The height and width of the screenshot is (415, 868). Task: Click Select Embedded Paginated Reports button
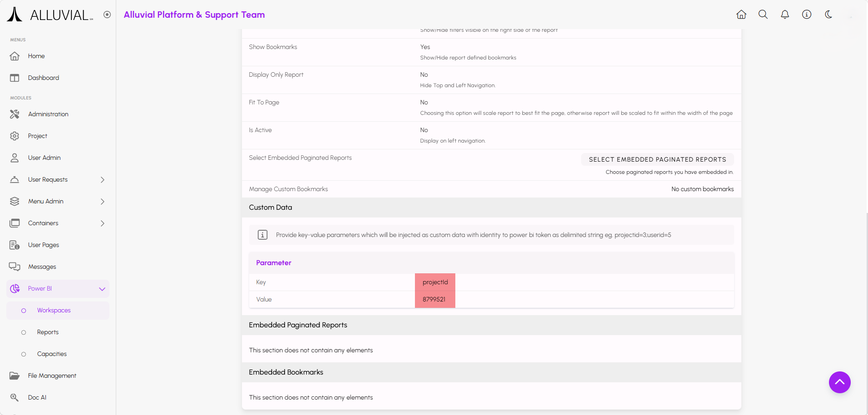(657, 159)
